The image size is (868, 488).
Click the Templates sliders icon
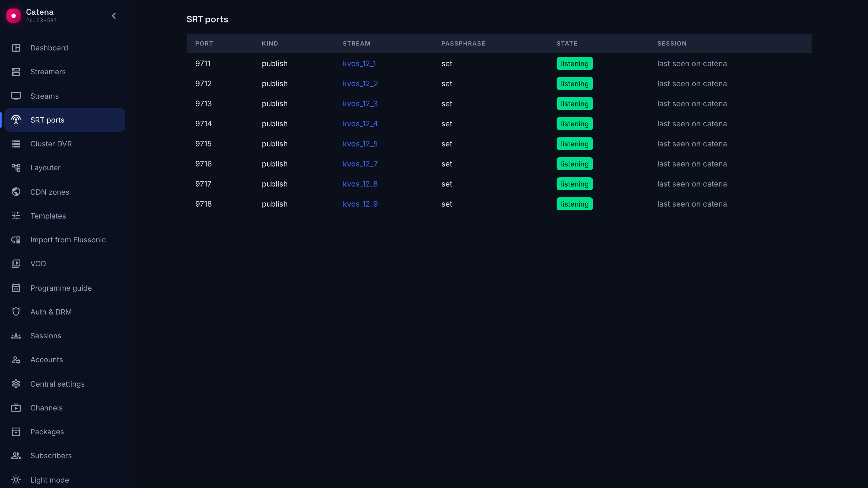coord(16,216)
